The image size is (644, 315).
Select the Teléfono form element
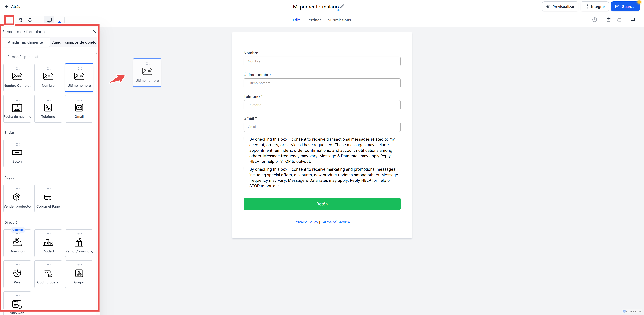(48, 109)
